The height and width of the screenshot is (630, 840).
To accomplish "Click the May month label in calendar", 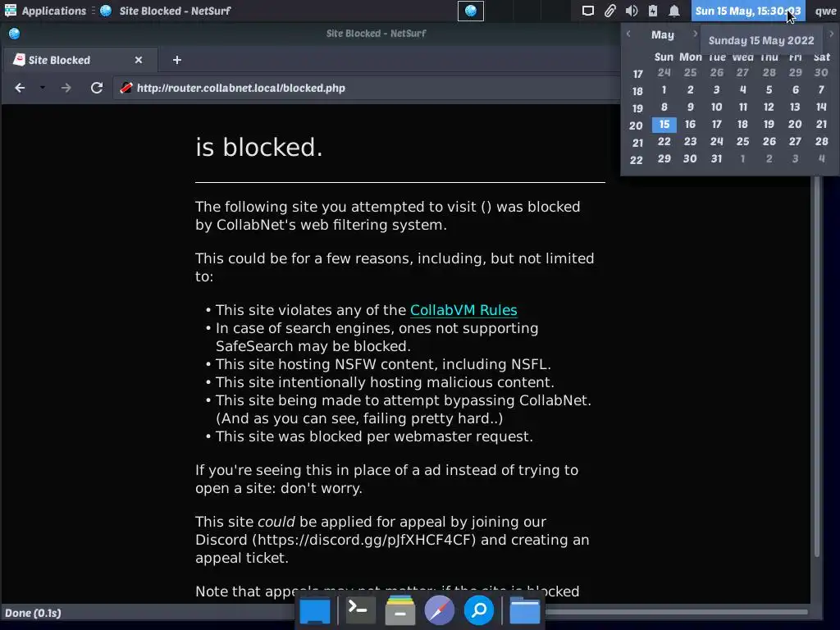I will (x=663, y=34).
